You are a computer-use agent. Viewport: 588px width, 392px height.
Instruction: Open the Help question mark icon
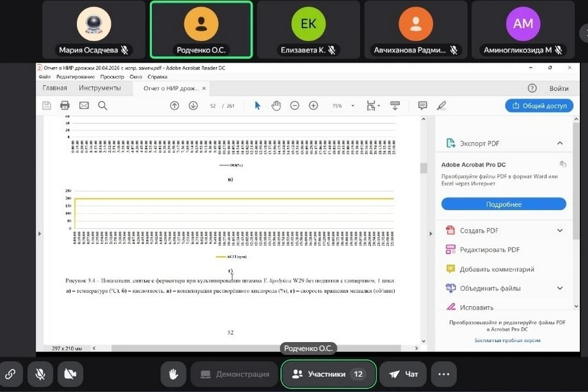[x=532, y=88]
